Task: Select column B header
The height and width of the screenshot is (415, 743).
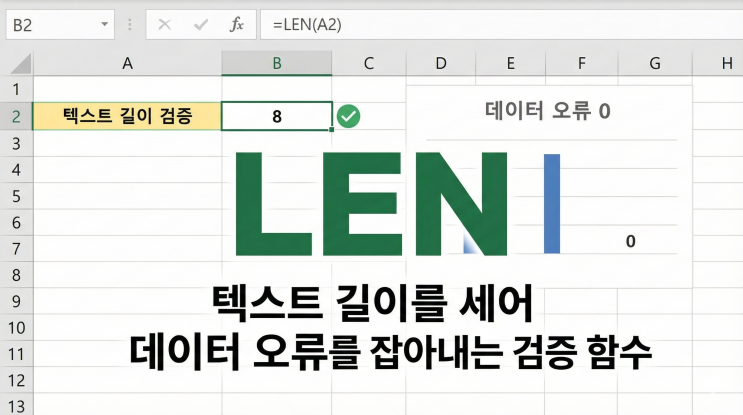Action: coord(277,63)
